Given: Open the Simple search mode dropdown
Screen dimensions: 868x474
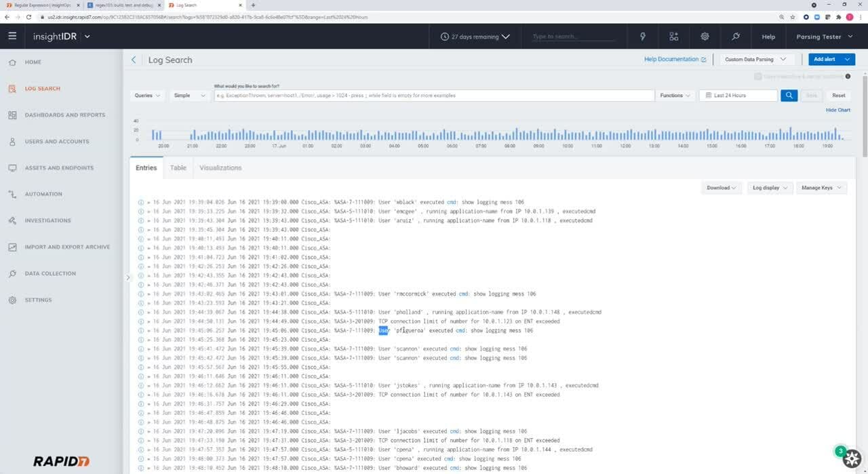Looking at the screenshot, I should (x=189, y=96).
